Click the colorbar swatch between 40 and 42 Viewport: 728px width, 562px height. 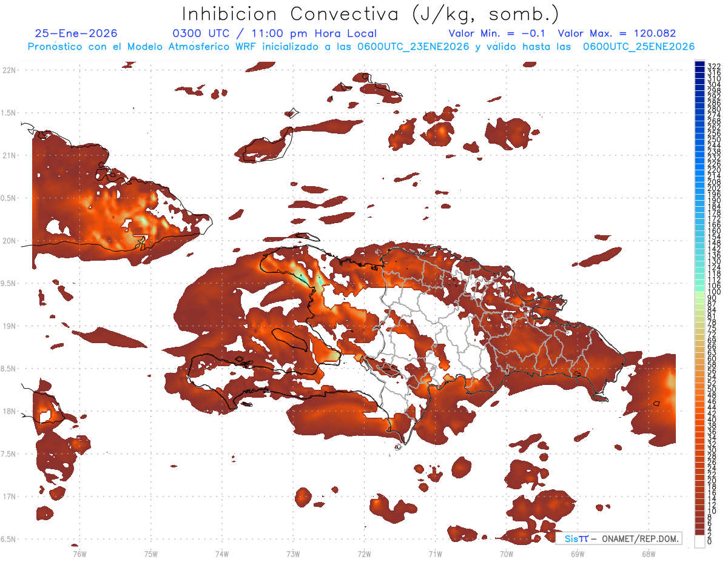(x=700, y=417)
